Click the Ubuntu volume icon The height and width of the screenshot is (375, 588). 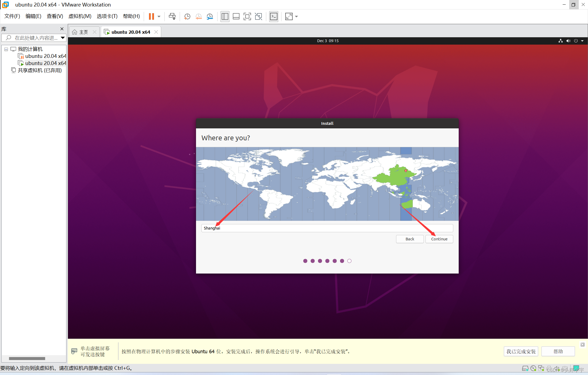click(568, 41)
